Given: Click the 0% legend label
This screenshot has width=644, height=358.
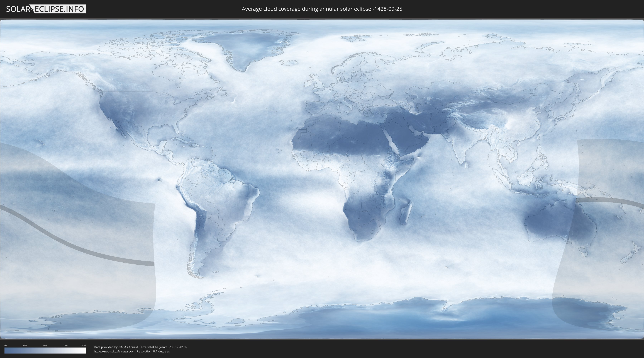Looking at the screenshot, I should click(x=6, y=345).
